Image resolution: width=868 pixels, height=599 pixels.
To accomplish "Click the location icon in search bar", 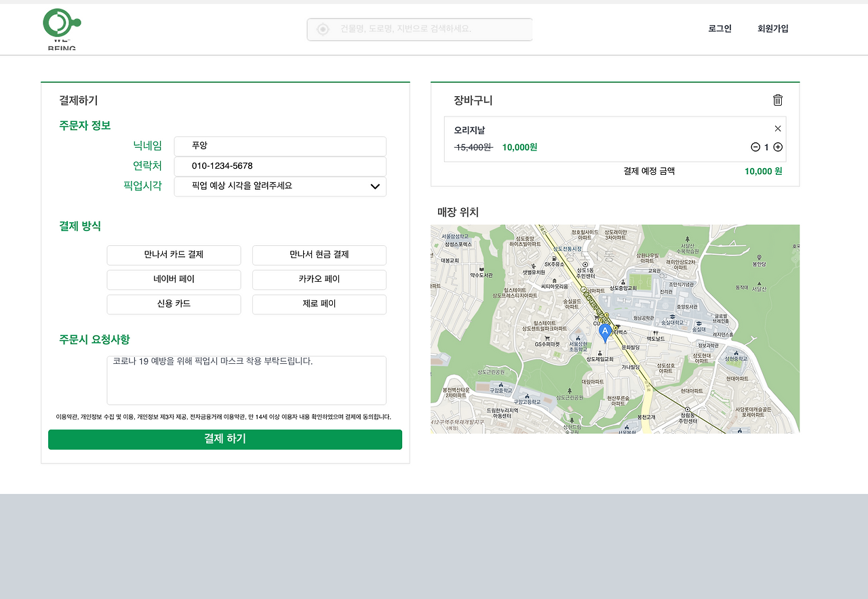I will click(323, 29).
